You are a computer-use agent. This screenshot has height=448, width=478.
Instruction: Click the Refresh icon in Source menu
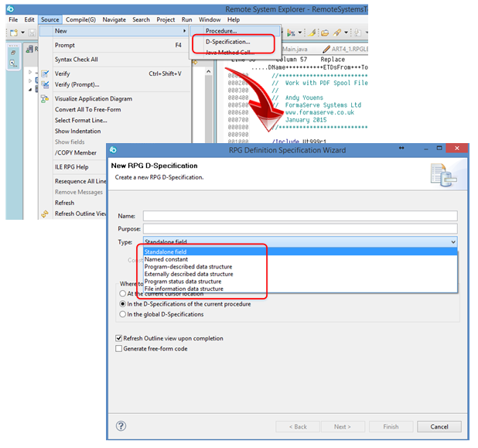[45, 203]
